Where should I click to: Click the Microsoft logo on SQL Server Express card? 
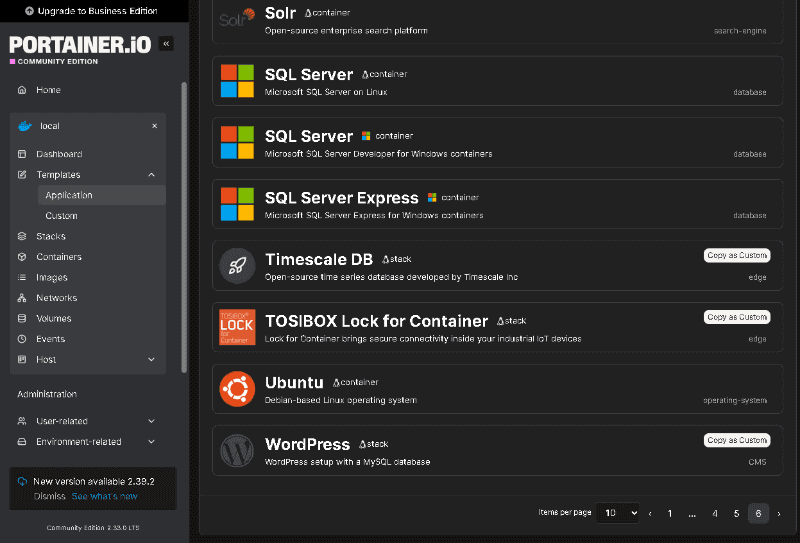tap(237, 204)
